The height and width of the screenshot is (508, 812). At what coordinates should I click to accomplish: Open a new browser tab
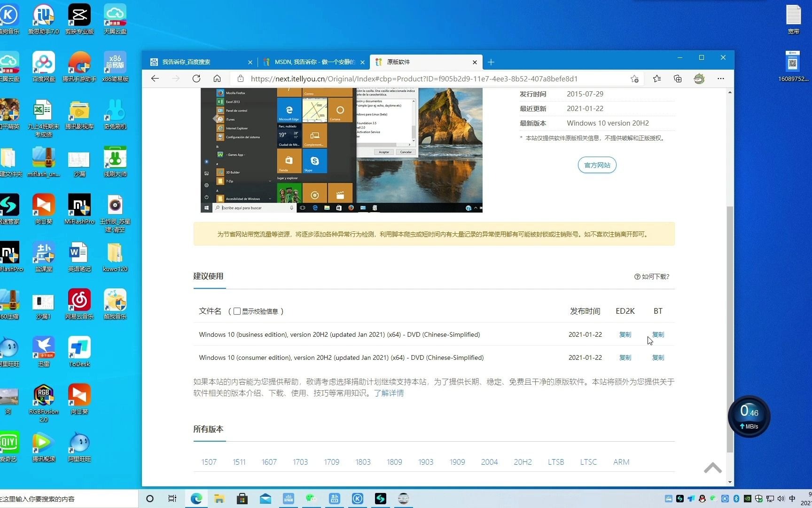491,62
